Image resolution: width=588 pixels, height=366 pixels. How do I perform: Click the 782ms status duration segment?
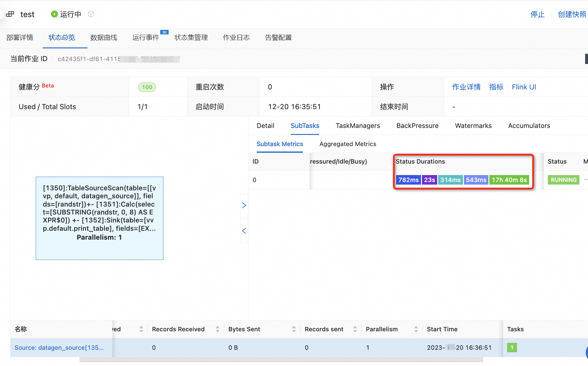[x=409, y=180]
